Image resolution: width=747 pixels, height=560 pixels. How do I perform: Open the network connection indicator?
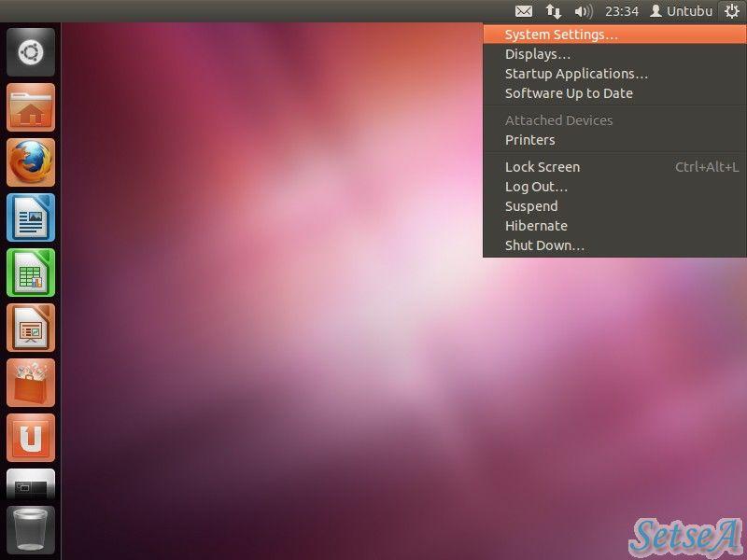pos(553,11)
